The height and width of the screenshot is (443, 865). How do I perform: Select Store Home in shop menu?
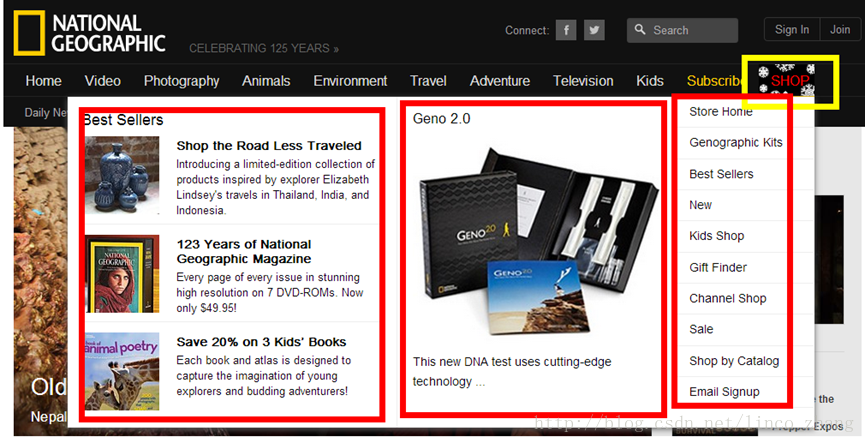point(720,111)
